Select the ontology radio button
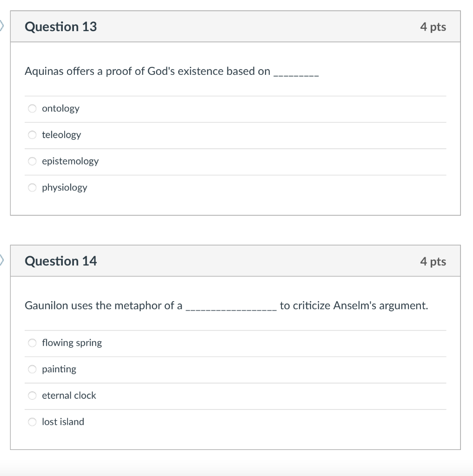Screen dimensions: 473x476 (x=32, y=108)
